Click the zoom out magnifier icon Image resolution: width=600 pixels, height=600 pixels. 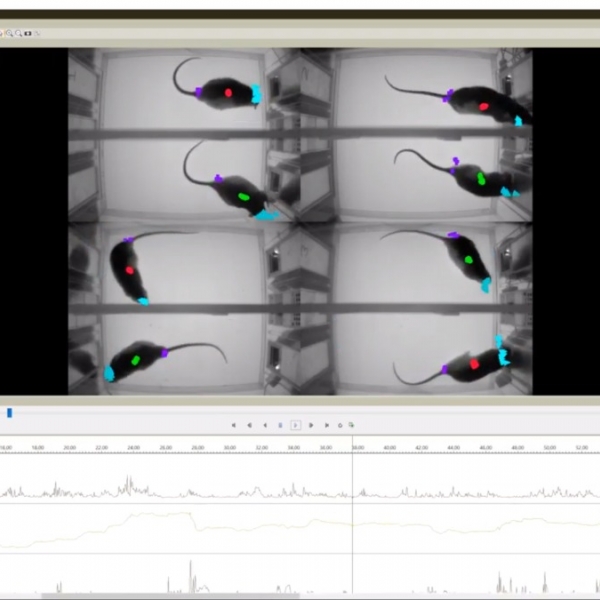coord(17,33)
